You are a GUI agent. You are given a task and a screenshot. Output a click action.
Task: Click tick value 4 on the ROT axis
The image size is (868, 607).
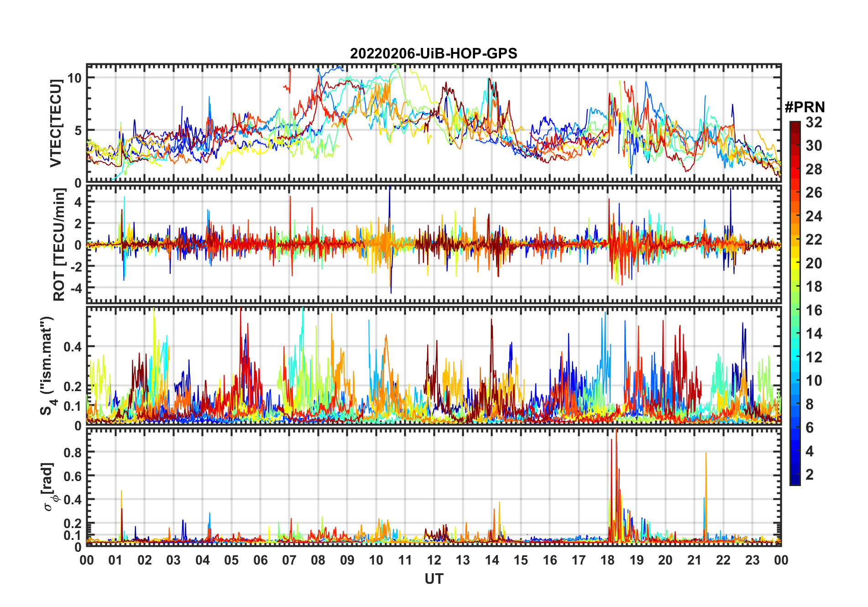[x=78, y=202]
